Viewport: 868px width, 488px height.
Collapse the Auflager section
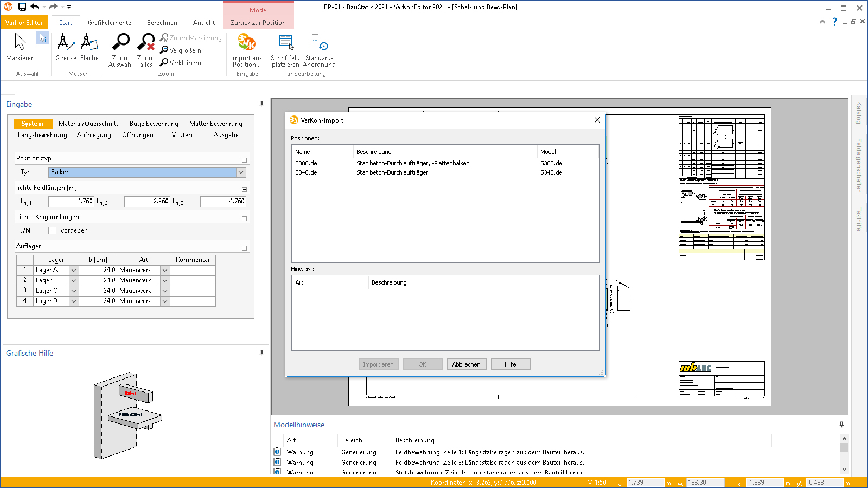pos(244,248)
